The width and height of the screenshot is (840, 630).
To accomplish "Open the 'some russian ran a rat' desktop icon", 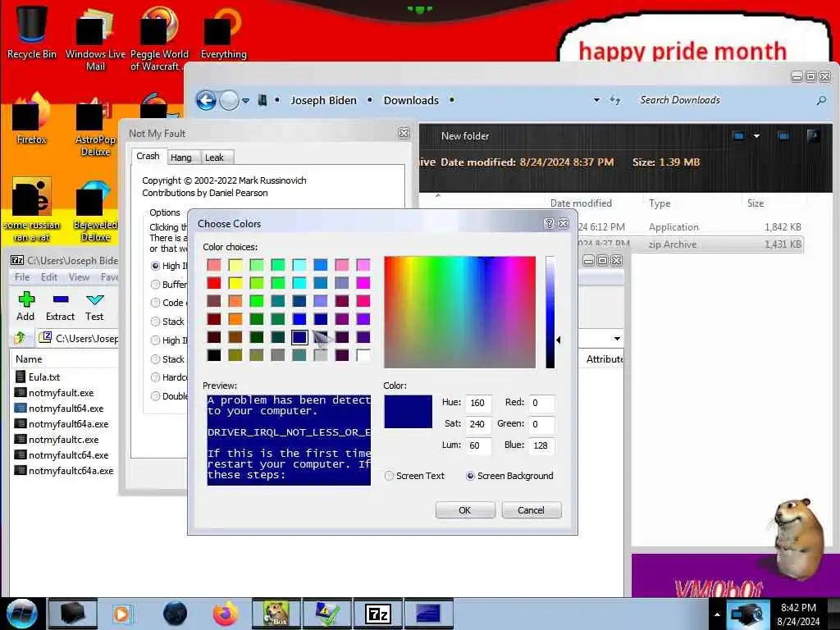I will click(x=31, y=210).
